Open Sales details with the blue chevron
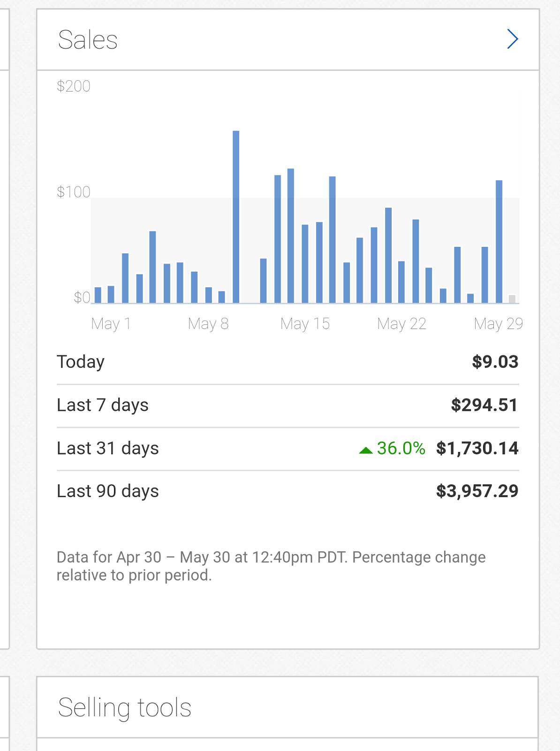The height and width of the screenshot is (751, 560). [512, 39]
